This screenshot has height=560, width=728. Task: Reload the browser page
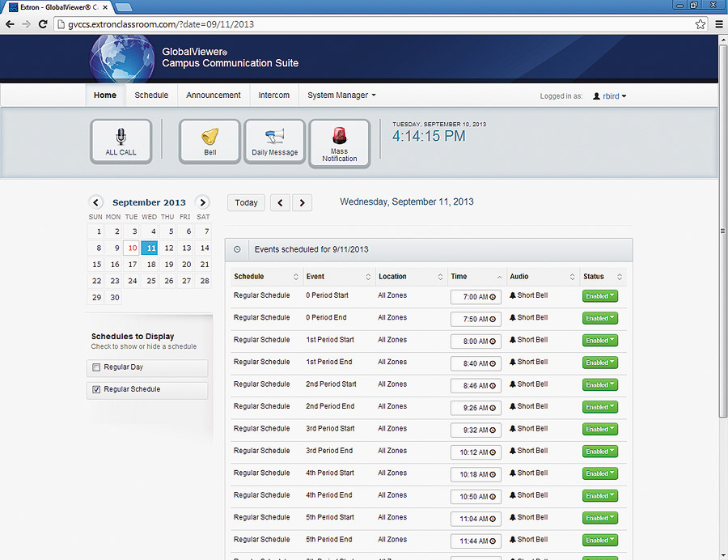point(43,24)
